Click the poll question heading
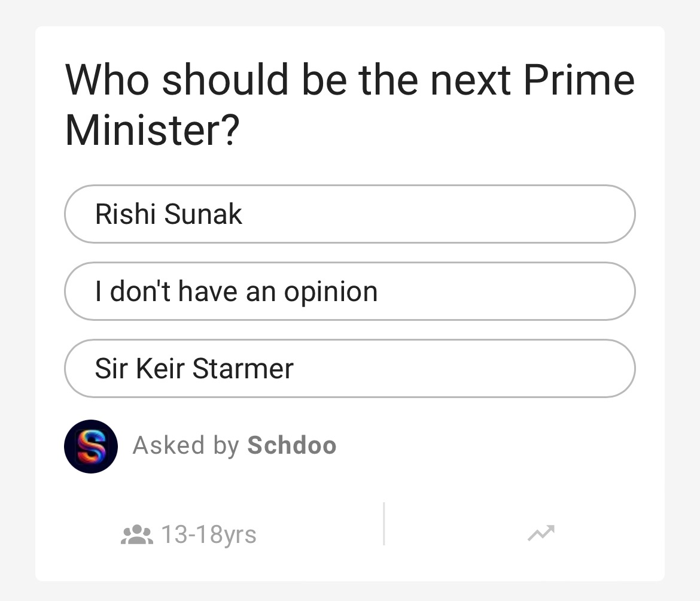700x601 pixels. [x=349, y=105]
